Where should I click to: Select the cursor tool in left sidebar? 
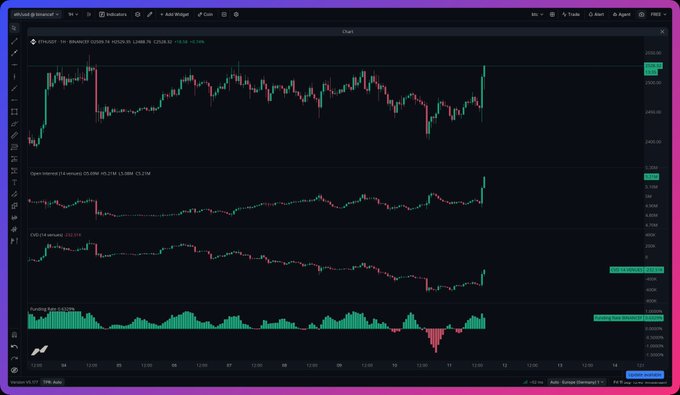(14, 28)
